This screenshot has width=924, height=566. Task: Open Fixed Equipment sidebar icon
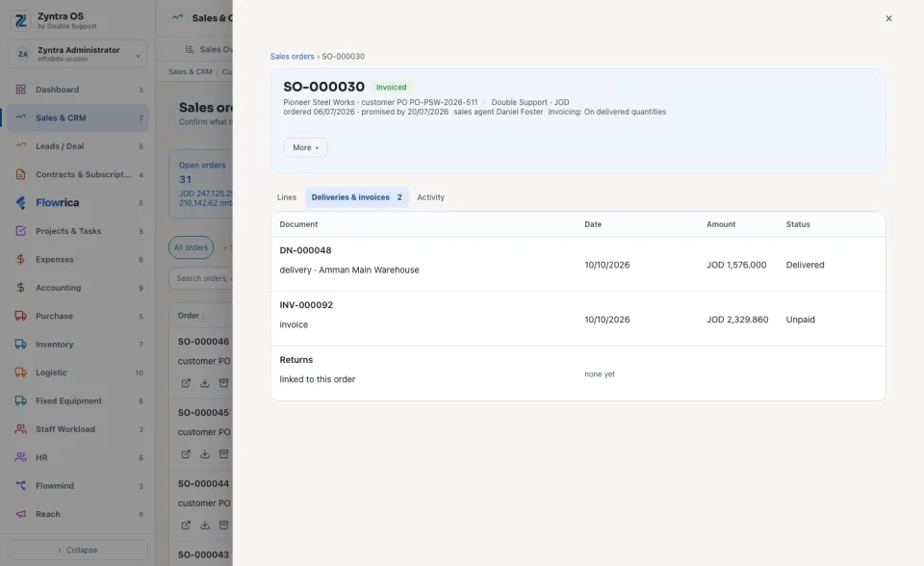click(x=20, y=400)
